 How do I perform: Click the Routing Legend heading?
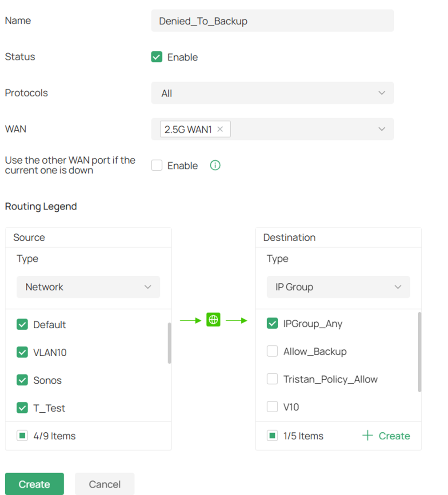pyautogui.click(x=41, y=206)
